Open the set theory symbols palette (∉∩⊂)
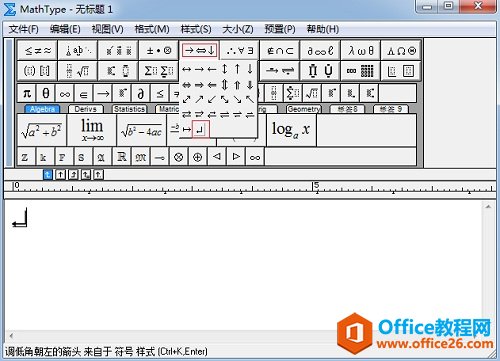 point(280,51)
